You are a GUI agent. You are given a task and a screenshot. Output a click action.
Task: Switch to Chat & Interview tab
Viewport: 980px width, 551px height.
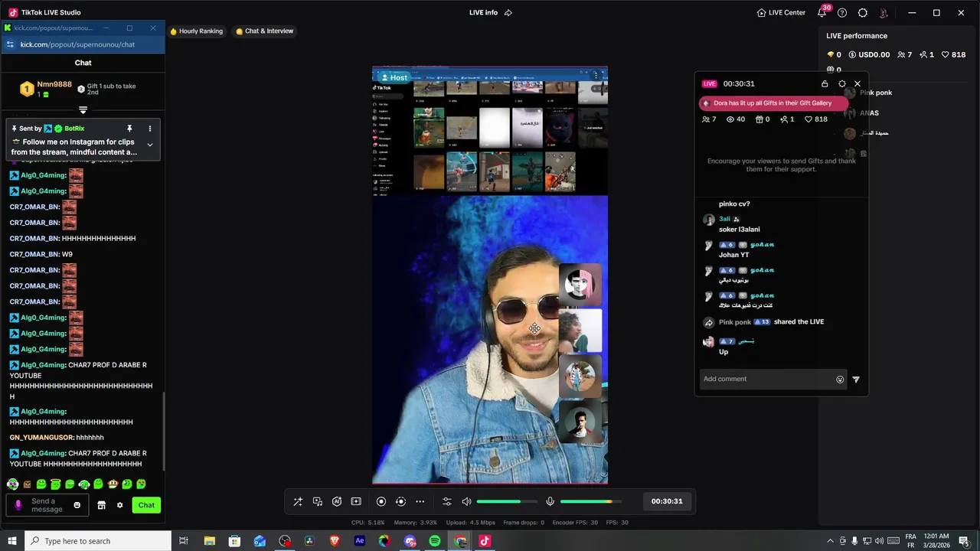pos(265,31)
